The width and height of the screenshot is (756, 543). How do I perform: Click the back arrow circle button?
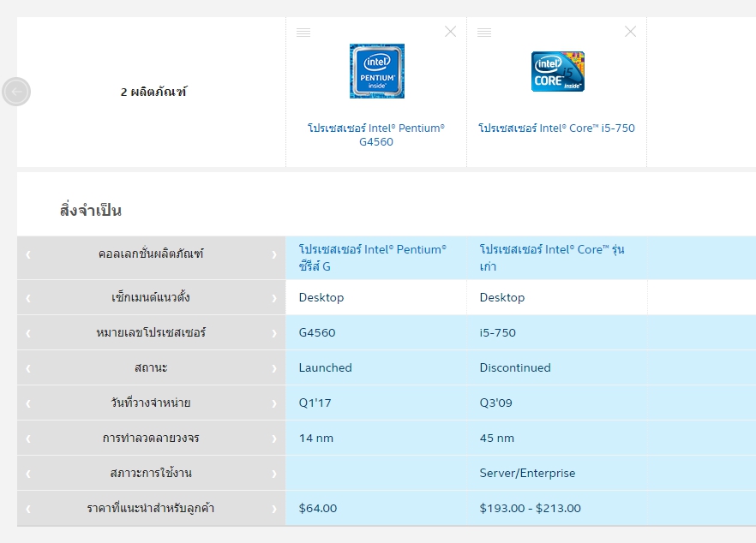(16, 92)
